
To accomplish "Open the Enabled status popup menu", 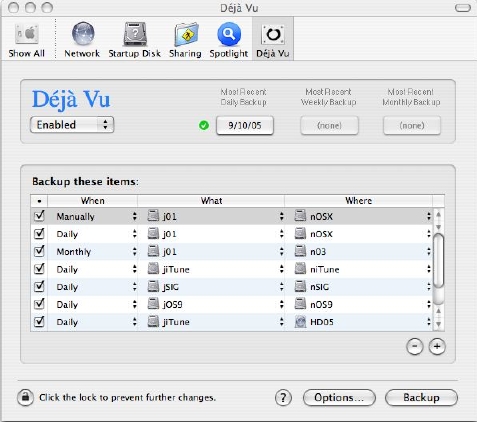I will click(72, 125).
